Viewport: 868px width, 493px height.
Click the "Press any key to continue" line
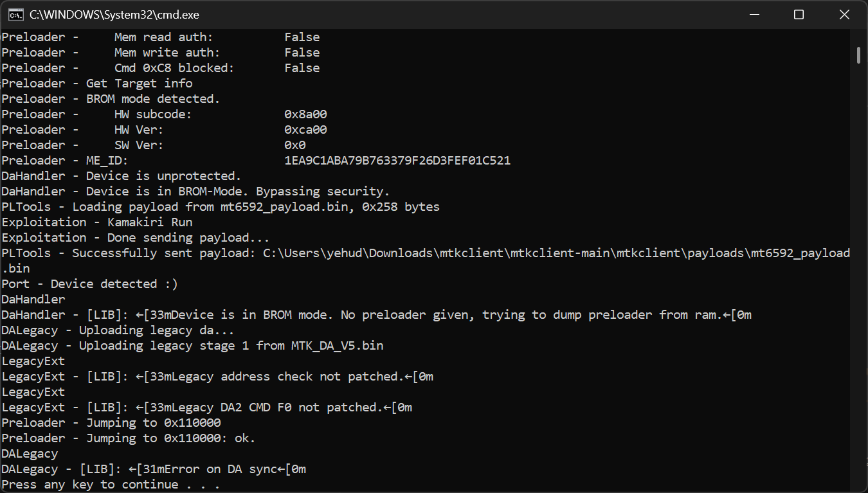[x=111, y=485]
